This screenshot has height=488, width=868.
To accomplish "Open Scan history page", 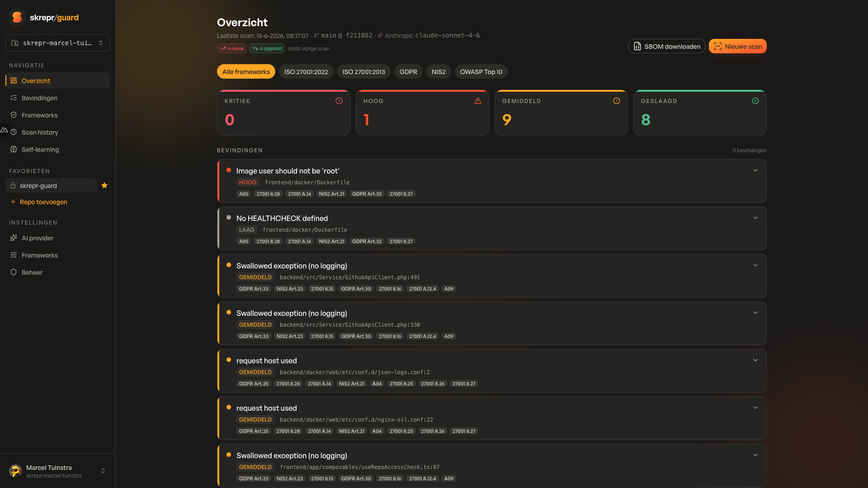I will point(57,132).
